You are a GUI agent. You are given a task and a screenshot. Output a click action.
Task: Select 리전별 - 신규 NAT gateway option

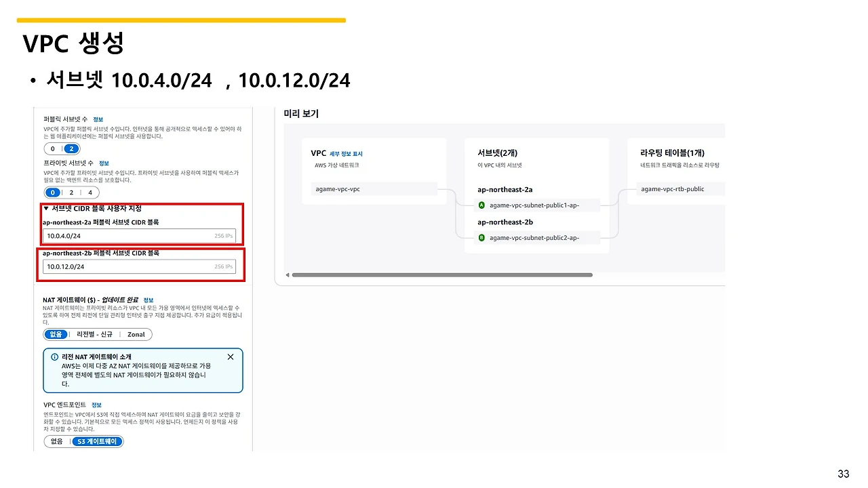click(94, 334)
